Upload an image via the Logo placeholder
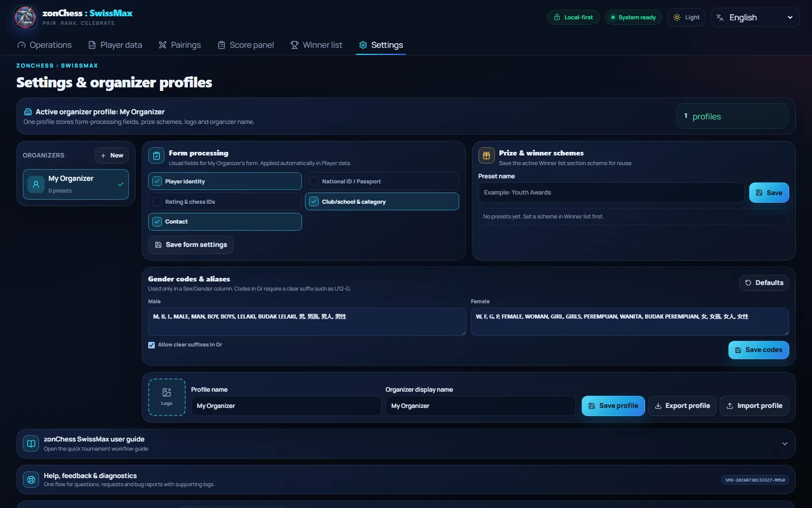Image resolution: width=812 pixels, height=508 pixels. 167,397
